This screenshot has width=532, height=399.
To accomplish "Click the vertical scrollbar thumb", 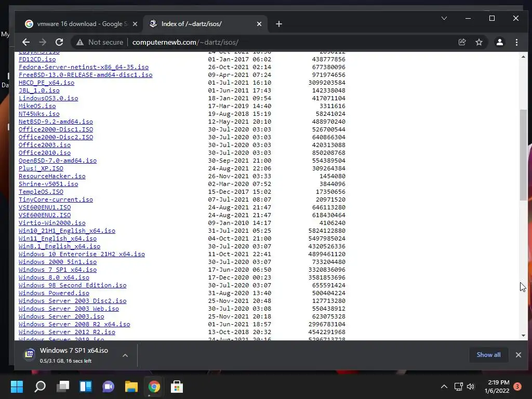I will pyautogui.click(x=523, y=155).
